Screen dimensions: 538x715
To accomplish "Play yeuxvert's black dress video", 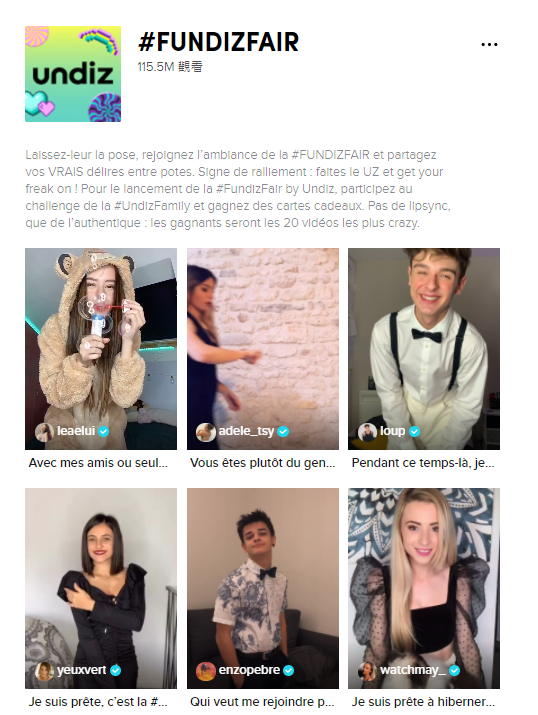I will 101,588.
